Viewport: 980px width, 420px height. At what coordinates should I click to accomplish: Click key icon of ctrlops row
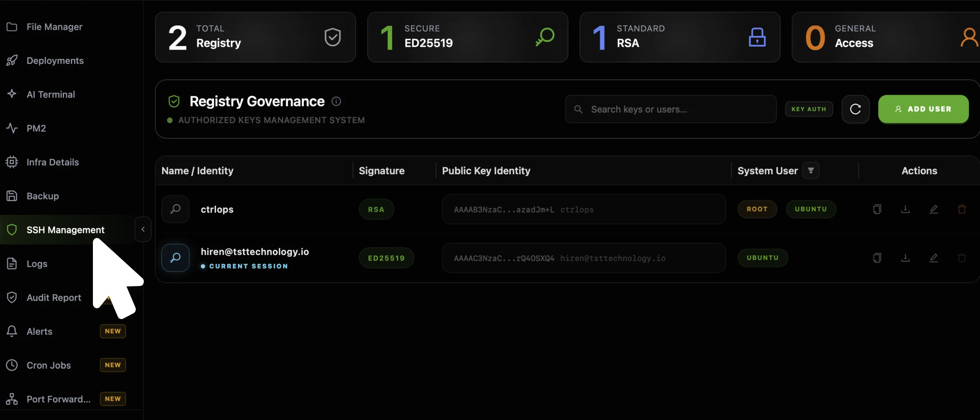pos(175,209)
